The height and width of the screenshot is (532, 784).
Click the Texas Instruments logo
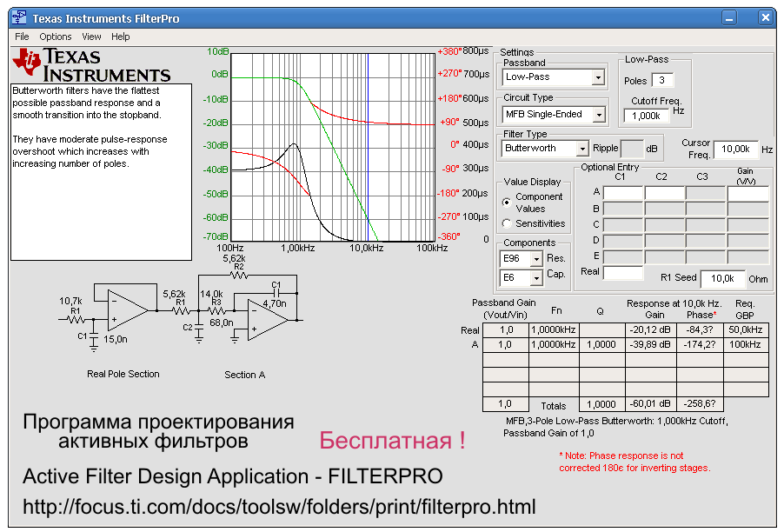tap(91, 65)
